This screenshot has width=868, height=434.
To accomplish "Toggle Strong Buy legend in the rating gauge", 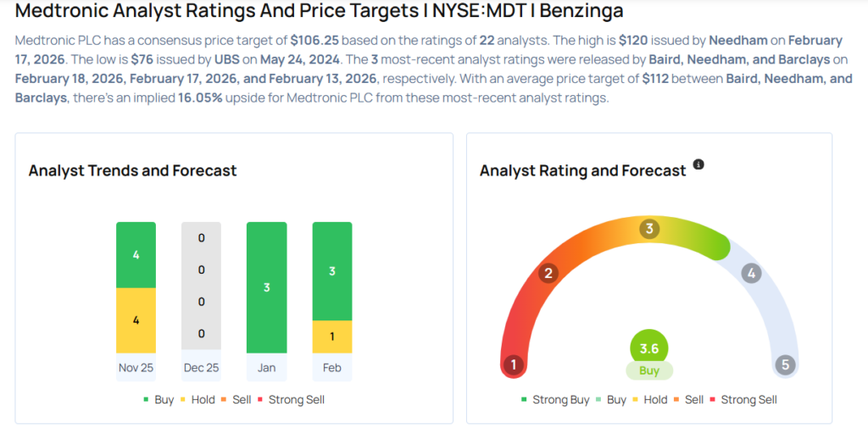I will pos(554,399).
